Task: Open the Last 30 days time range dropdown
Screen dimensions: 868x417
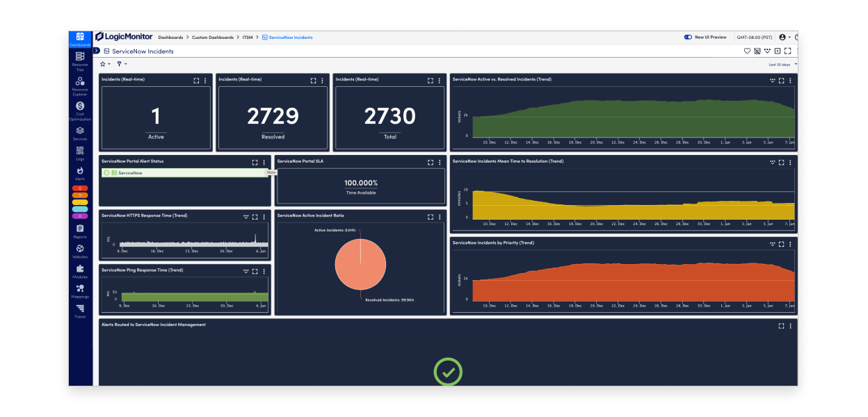Action: 782,65
